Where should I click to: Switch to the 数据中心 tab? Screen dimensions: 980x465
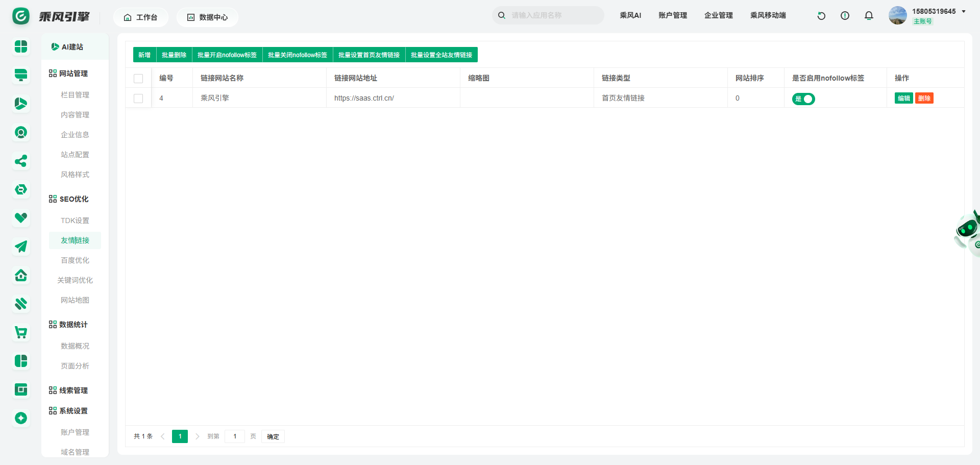pyautogui.click(x=207, y=17)
